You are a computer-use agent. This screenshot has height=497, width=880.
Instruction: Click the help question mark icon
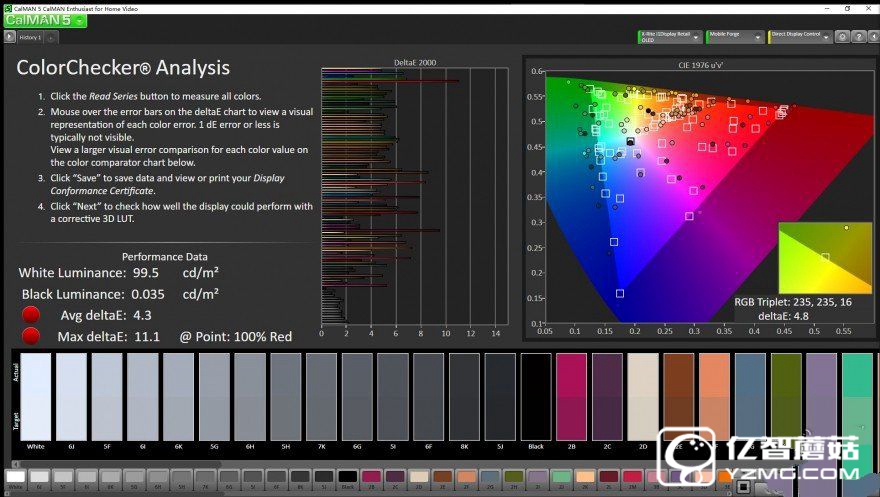click(858, 37)
